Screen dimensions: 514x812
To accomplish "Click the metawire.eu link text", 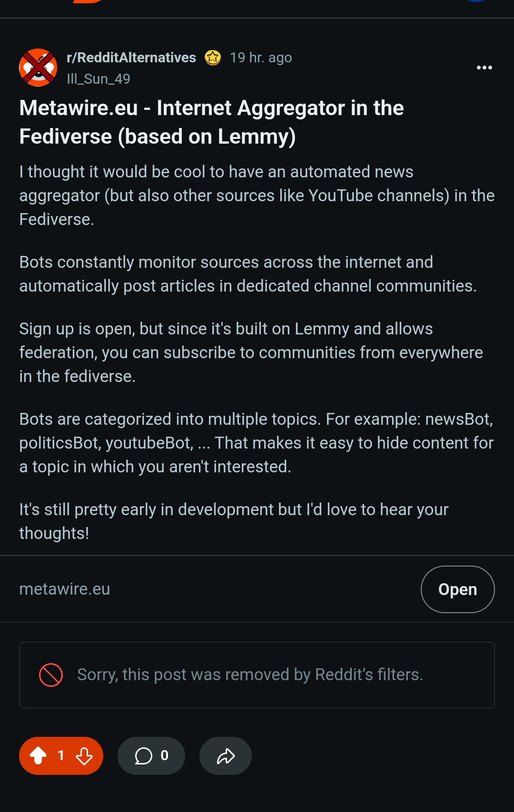I will pyautogui.click(x=65, y=589).
